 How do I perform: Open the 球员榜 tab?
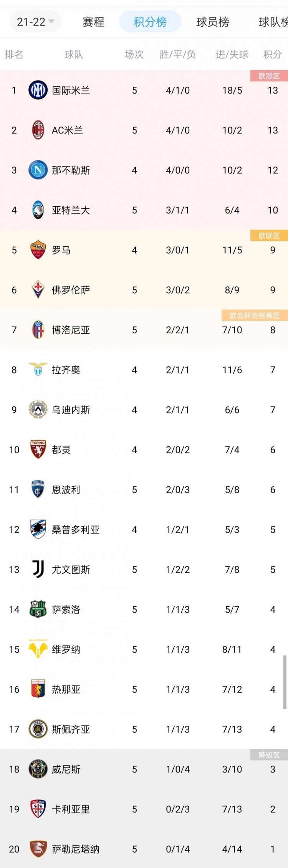pyautogui.click(x=212, y=22)
